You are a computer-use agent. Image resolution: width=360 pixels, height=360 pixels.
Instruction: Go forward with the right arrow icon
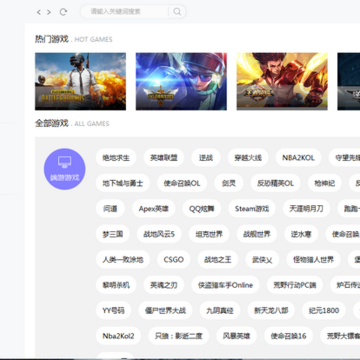coord(49,12)
